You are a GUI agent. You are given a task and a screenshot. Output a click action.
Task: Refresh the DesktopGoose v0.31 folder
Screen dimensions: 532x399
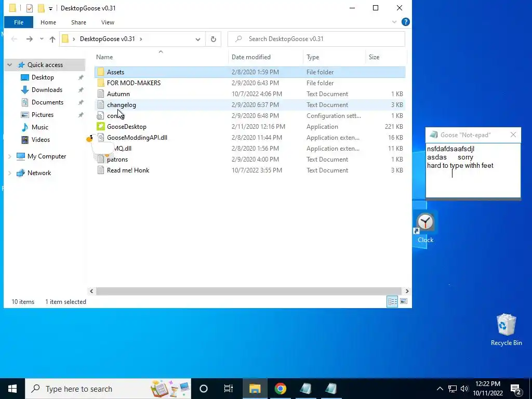[x=214, y=39]
